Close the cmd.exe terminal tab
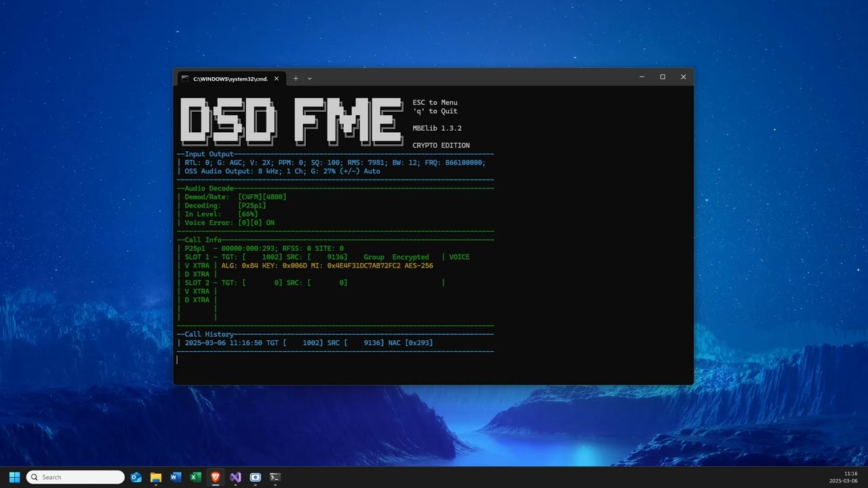 [277, 79]
